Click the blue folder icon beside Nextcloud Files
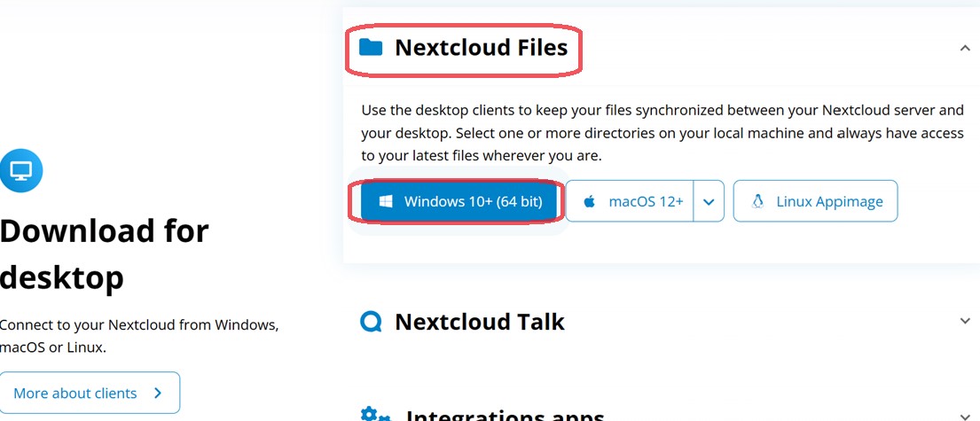The image size is (980, 421). (x=371, y=47)
